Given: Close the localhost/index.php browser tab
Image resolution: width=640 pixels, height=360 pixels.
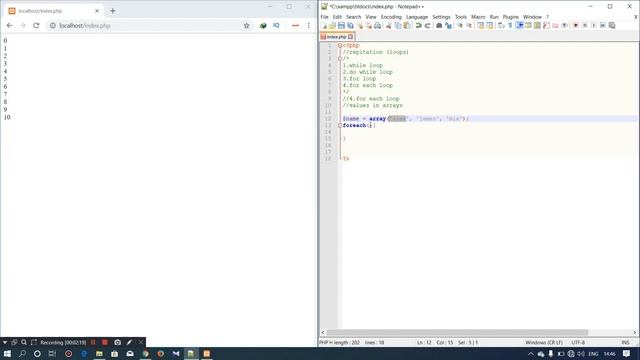Looking at the screenshot, I should [x=97, y=11].
